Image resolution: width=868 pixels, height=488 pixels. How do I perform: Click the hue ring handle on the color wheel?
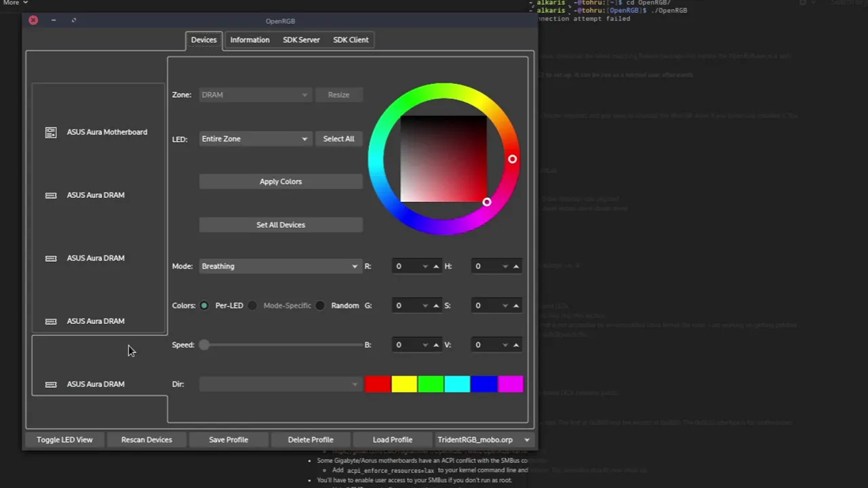tap(513, 159)
